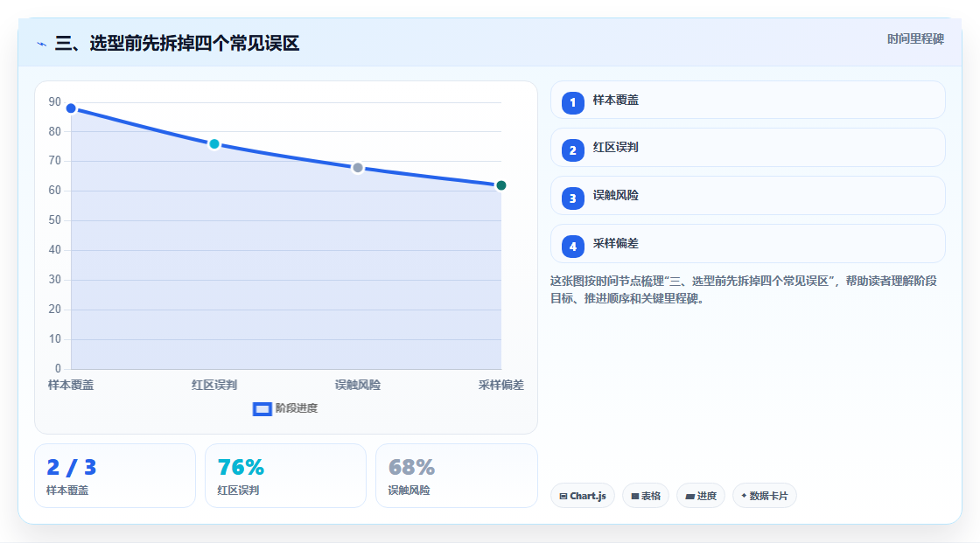Click the title 三、选型前先拆掉四个常见误区
Viewport: 980px width, 543px height.
(177, 44)
